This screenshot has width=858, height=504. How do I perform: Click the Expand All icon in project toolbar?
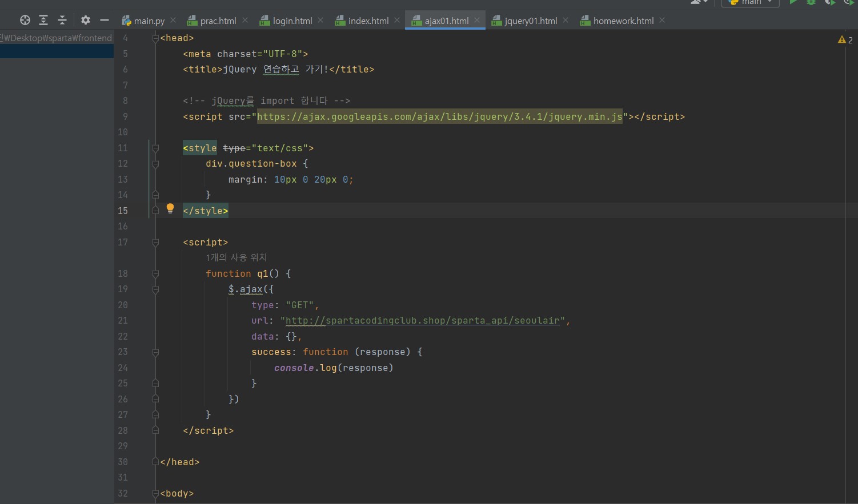[43, 21]
